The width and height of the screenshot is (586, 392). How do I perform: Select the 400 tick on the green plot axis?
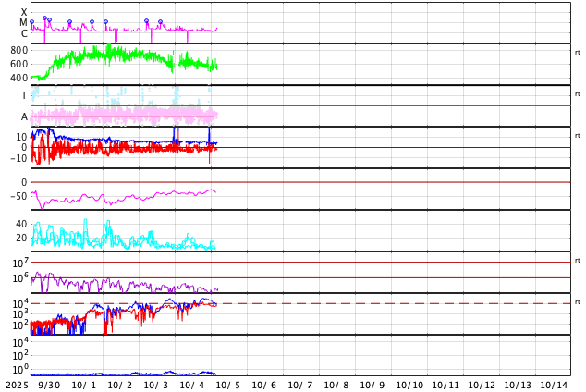(x=18, y=79)
